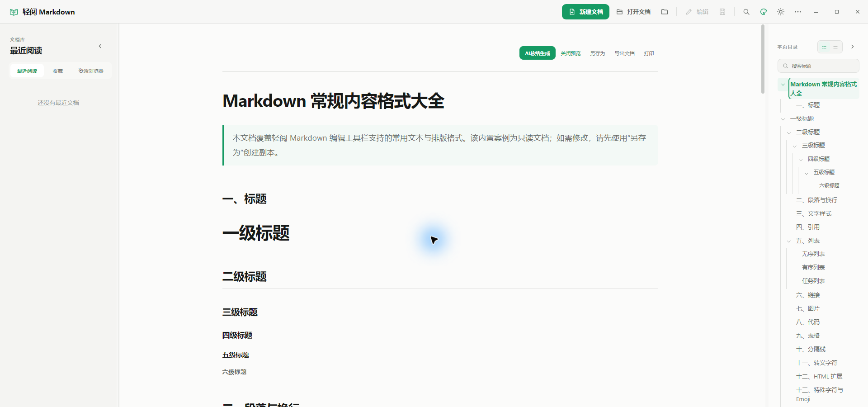Jump to 无序列表 in outline
Image resolution: width=868 pixels, height=407 pixels.
(x=813, y=254)
